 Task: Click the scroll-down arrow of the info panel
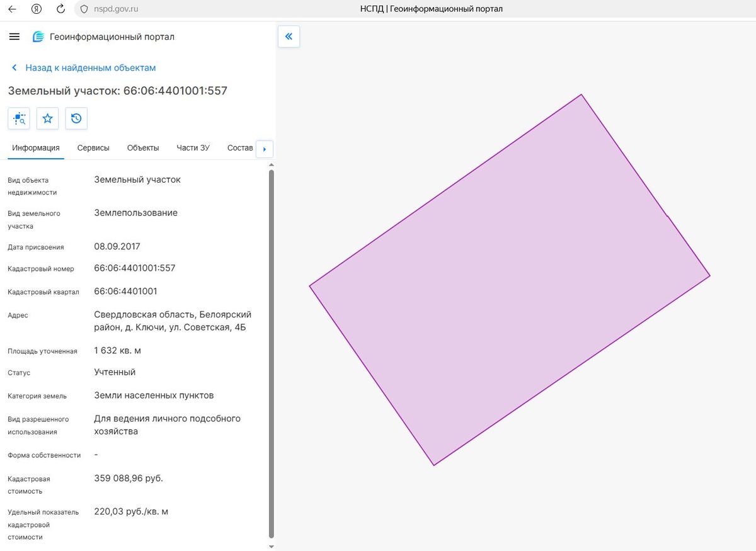(272, 547)
